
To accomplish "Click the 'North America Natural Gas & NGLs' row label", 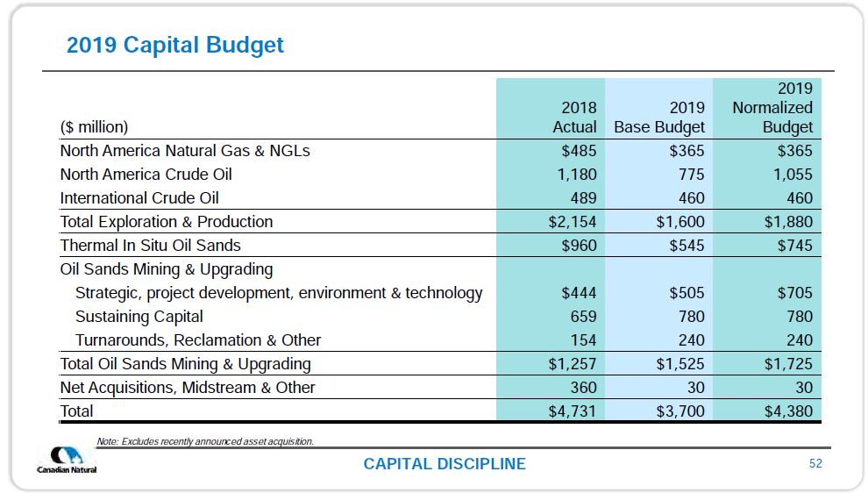I will point(185,151).
